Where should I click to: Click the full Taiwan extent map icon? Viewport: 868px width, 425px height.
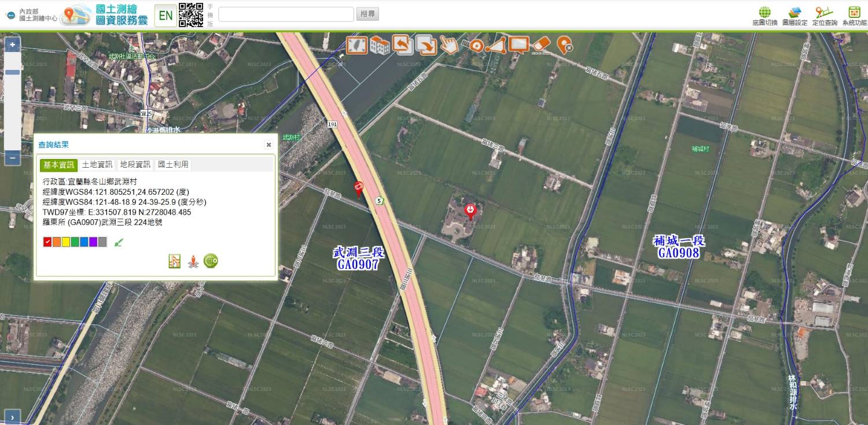click(x=356, y=45)
